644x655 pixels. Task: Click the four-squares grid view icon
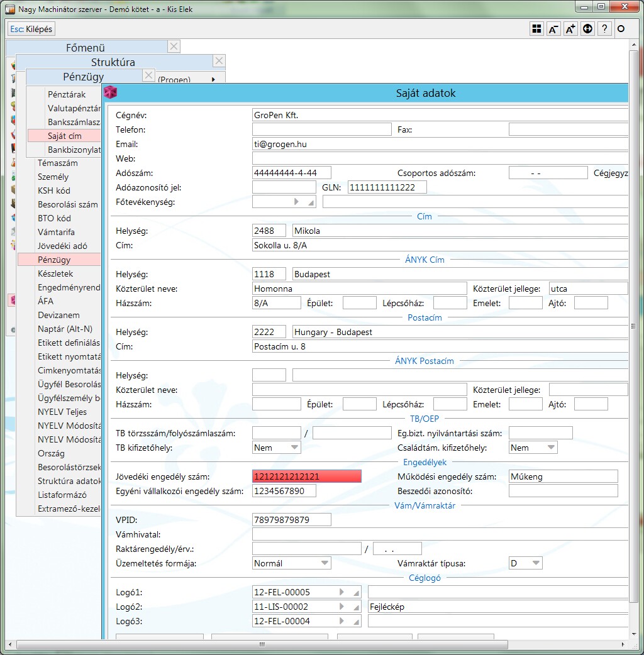point(536,29)
